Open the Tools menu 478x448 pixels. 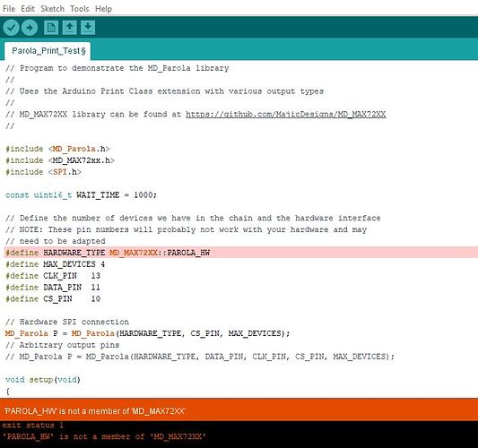coord(80,9)
